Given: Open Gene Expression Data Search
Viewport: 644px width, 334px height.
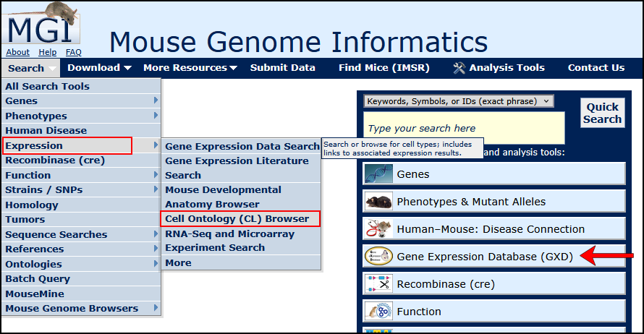Looking at the screenshot, I should pyautogui.click(x=242, y=146).
